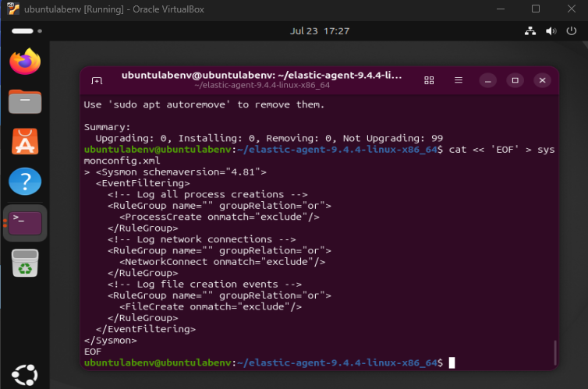Click the Activities workspace indicator
Viewport: 588px width, 389px height.
click(x=27, y=31)
